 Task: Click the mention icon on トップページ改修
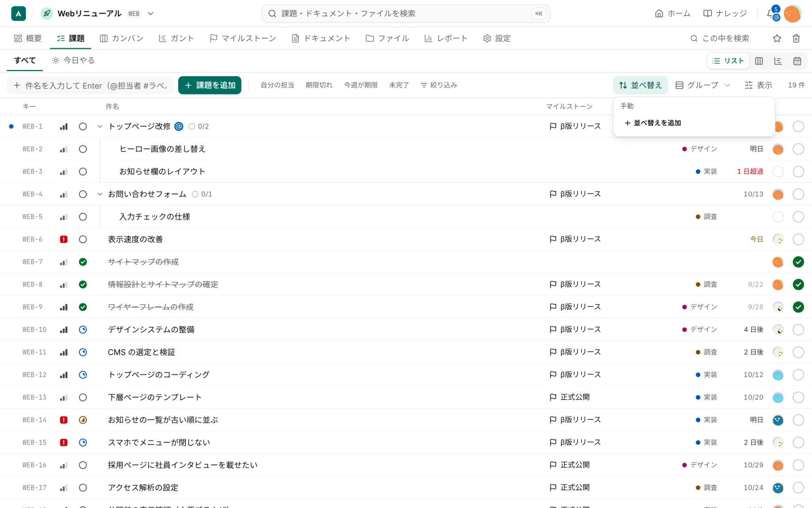click(x=179, y=126)
